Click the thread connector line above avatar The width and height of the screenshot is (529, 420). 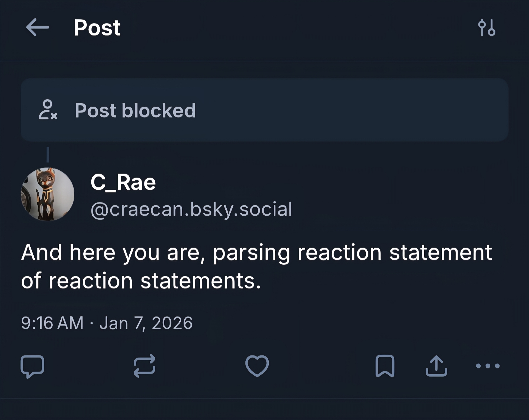[x=48, y=155]
